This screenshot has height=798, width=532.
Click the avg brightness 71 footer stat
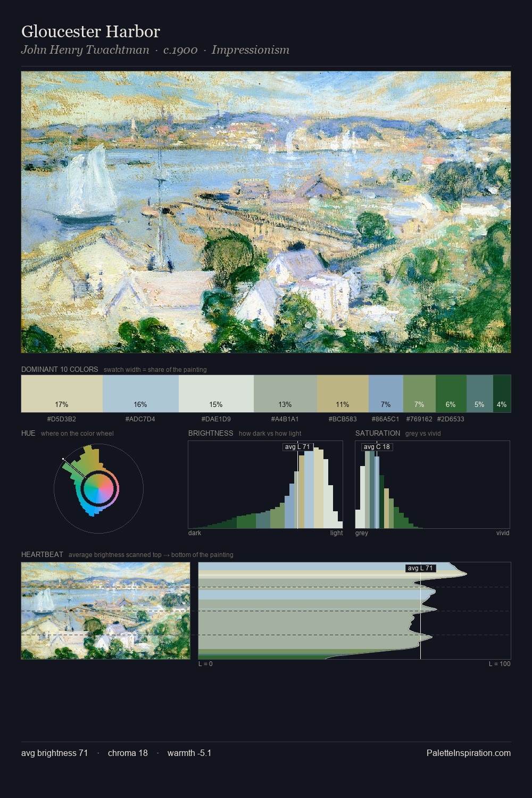coord(55,753)
